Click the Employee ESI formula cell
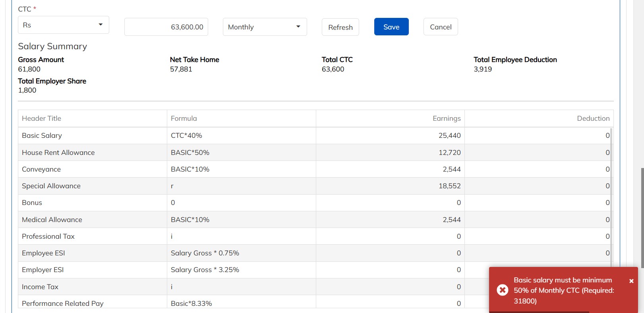Viewport: 644px width, 313px height. click(x=205, y=253)
